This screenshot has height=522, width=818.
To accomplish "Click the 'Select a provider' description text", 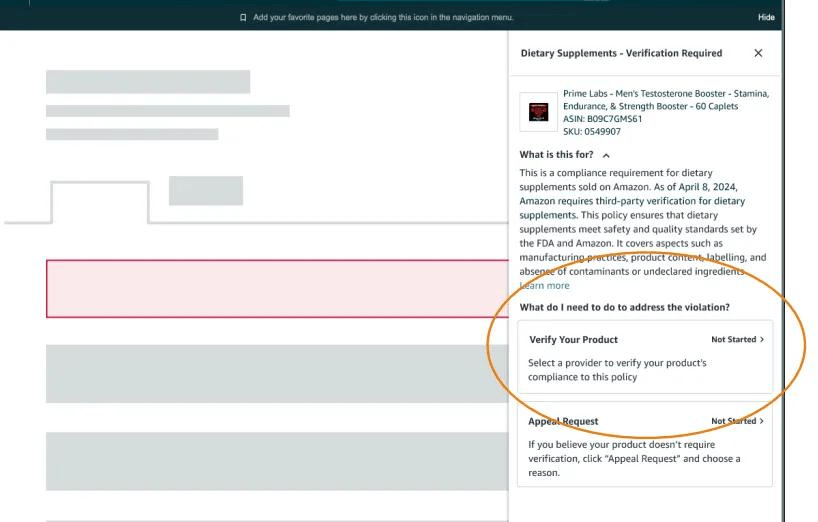I will click(x=617, y=370).
